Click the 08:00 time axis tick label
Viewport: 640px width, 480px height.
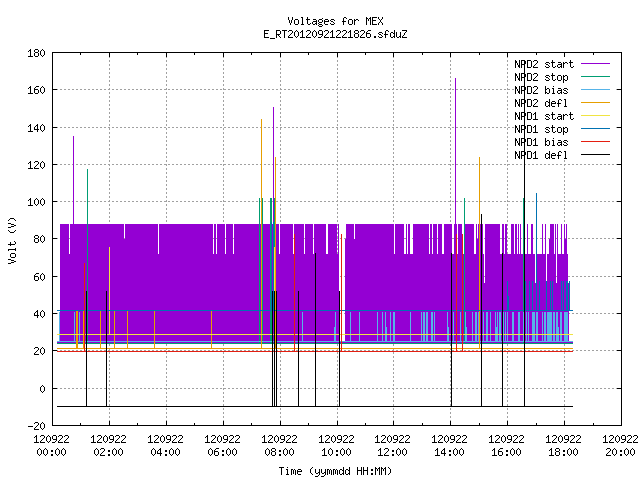(x=280, y=452)
